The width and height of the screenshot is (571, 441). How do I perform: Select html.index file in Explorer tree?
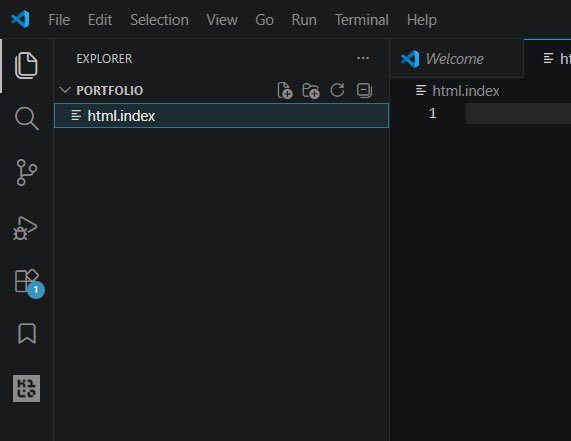pos(221,115)
